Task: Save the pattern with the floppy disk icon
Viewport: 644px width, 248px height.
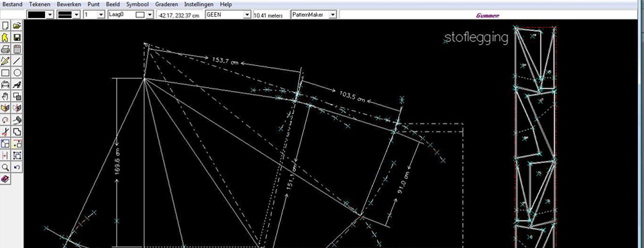Action: coord(17,38)
